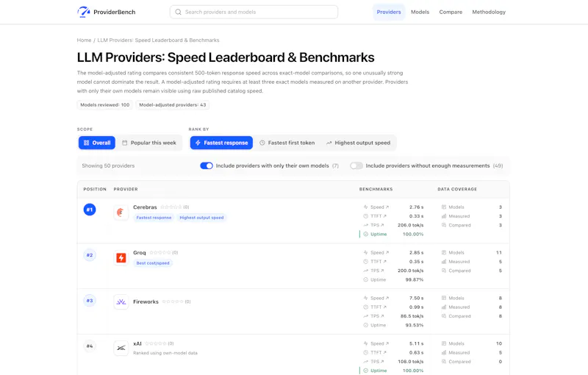Enable providers without enough measurements
Screen dimensions: 588x375
[356, 165]
